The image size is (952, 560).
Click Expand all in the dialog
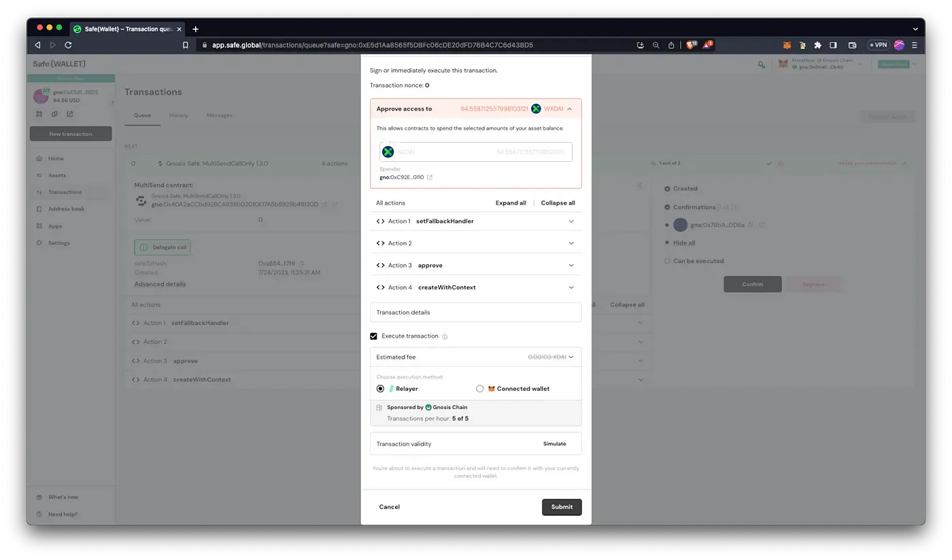click(511, 203)
